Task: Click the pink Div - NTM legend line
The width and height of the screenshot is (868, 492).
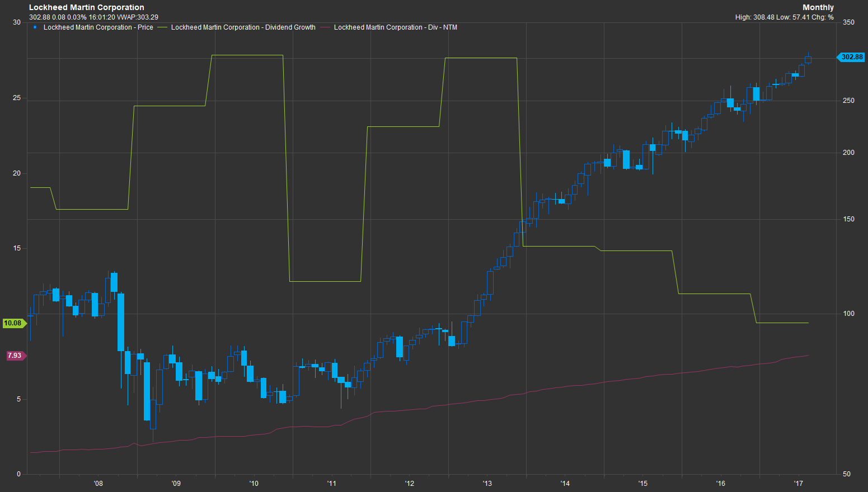Action: 325,27
